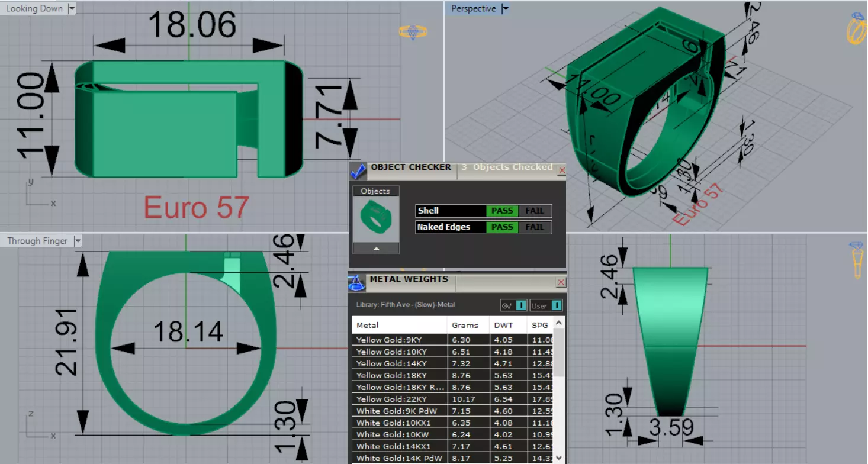Select FAIL for the Naked Edges check
This screenshot has height=464, width=868.
(x=535, y=227)
